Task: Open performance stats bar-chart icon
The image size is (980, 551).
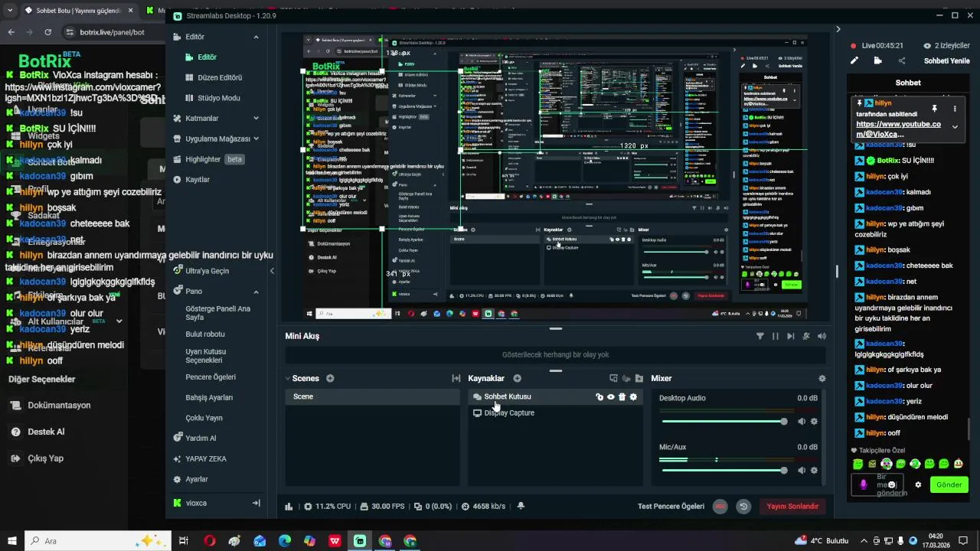Action: click(x=289, y=507)
